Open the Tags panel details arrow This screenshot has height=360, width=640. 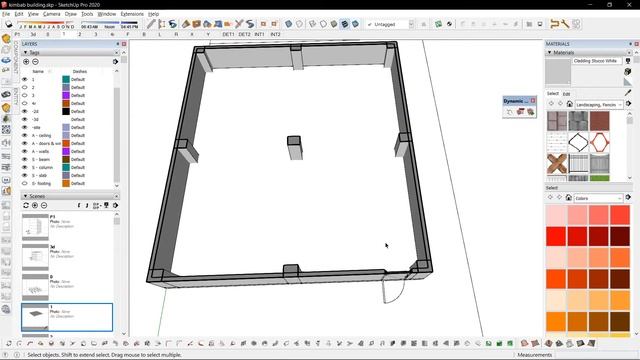[x=116, y=62]
